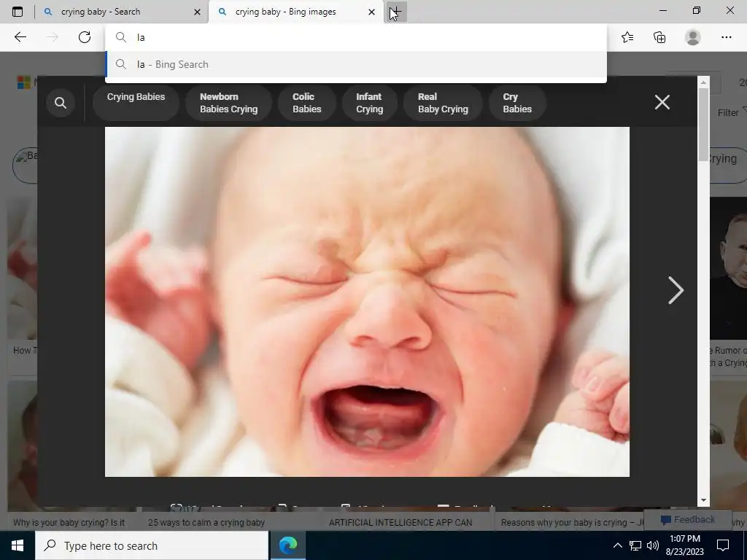Click into the address bar showing 'la'
This screenshot has width=747, height=560.
(356, 37)
